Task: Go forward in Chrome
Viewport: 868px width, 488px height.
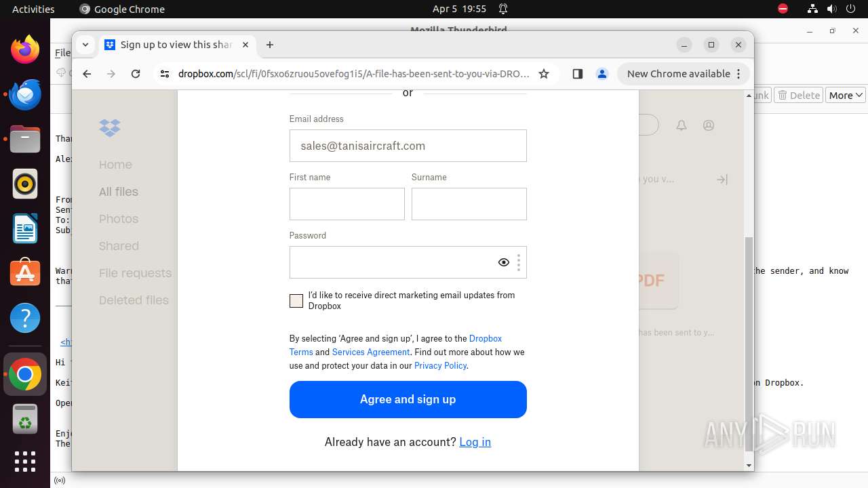Action: 111,74
